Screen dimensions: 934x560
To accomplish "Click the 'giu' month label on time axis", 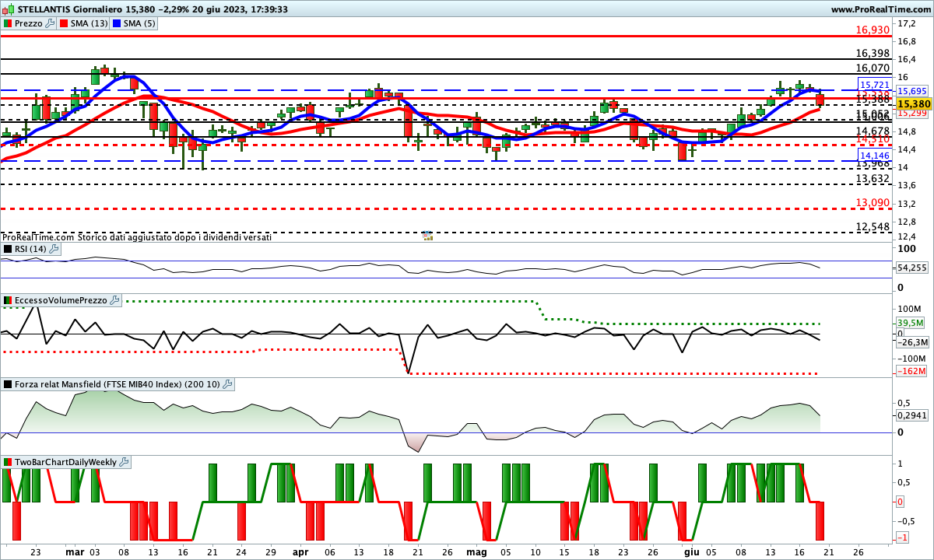I will coord(690,551).
